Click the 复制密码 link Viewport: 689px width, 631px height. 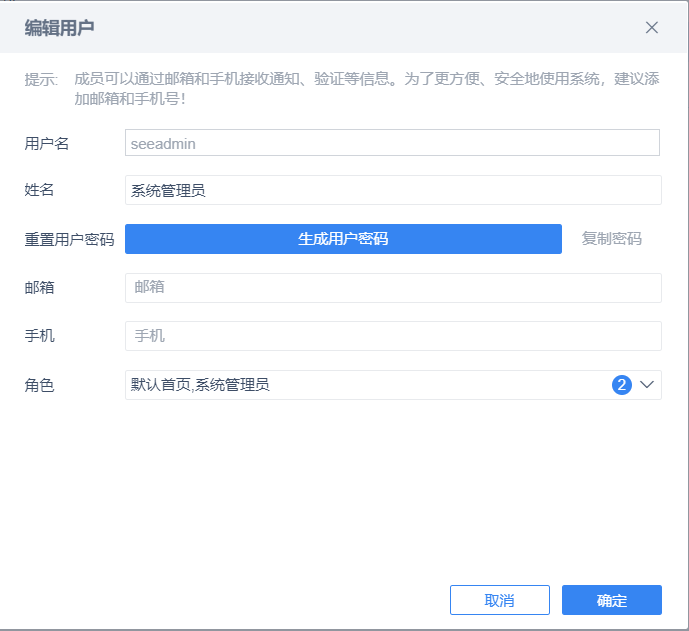pos(612,239)
